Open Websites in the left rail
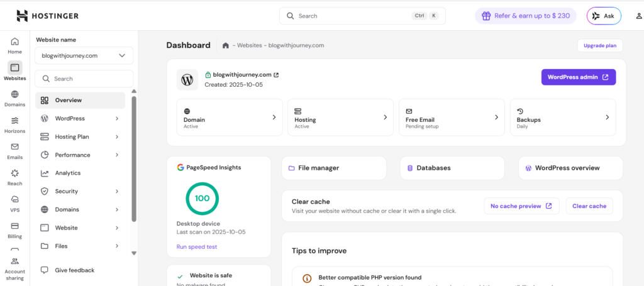Viewport: 644px width, 286px height. [15, 72]
